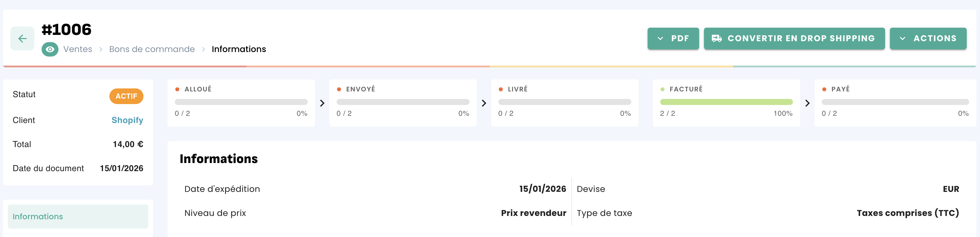
Task: Click the back arrow button
Action: pos(22,38)
